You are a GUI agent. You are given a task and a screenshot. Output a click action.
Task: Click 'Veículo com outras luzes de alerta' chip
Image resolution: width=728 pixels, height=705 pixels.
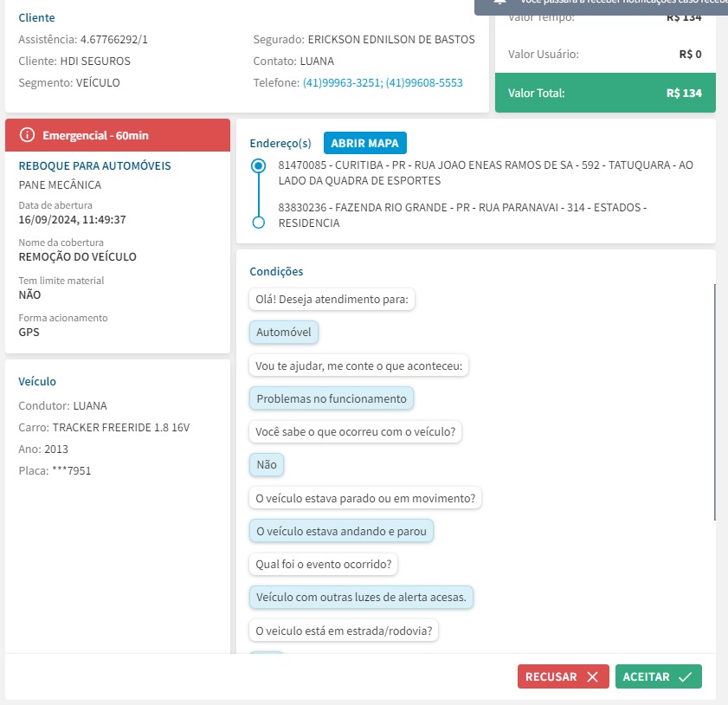click(x=361, y=598)
